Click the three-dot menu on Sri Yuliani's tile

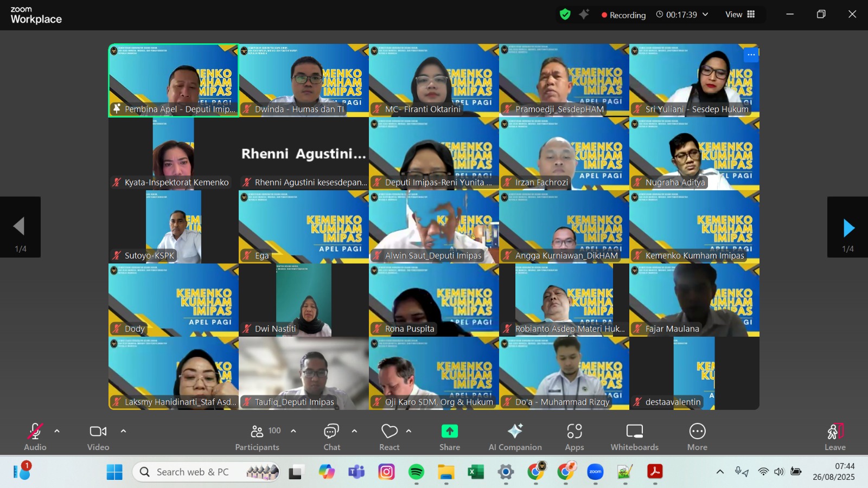(751, 55)
